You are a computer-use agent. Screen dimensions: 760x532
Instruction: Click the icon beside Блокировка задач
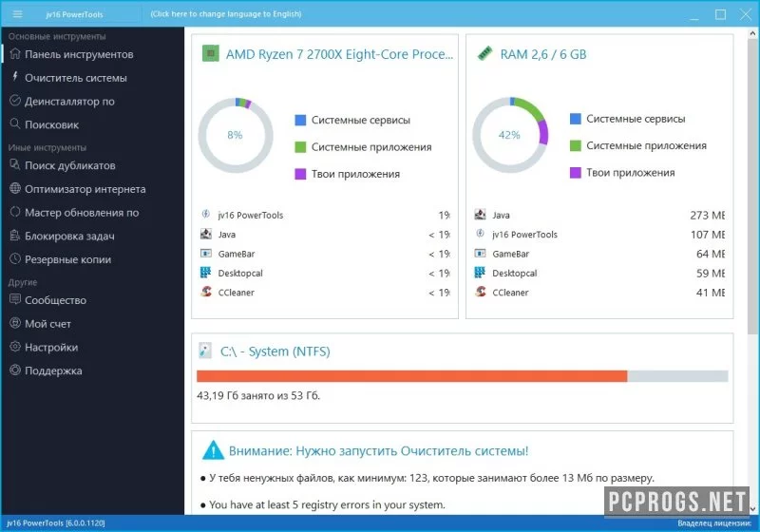(x=15, y=235)
